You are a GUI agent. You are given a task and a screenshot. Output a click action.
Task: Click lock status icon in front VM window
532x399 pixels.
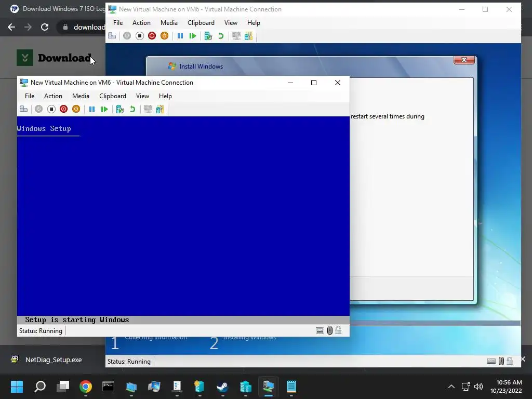coord(338,330)
